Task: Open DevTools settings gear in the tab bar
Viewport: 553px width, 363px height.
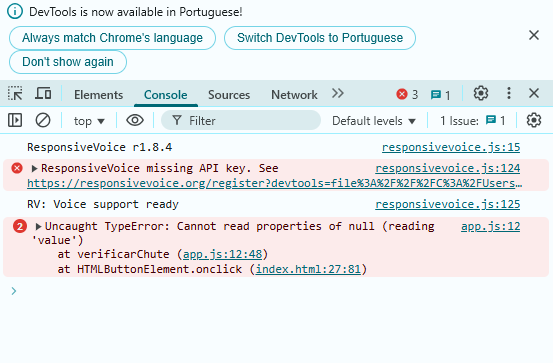Action: tap(481, 93)
